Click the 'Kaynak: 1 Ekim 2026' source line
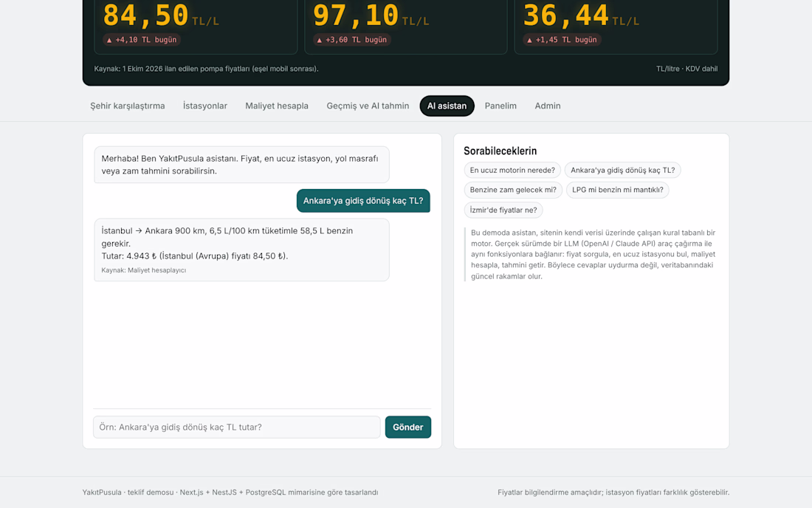Image resolution: width=812 pixels, height=508 pixels. (x=206, y=69)
